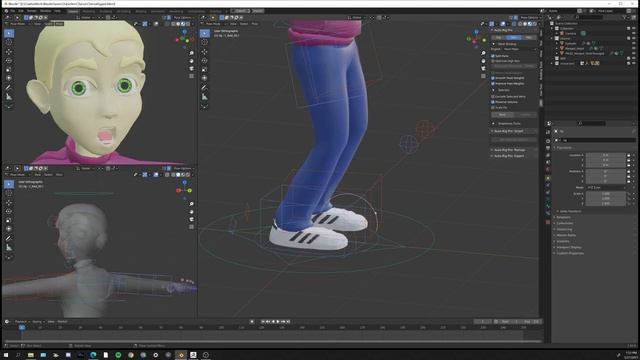Switch to the Modeling workspace tab
This screenshot has height=360, width=640.
[89, 11]
